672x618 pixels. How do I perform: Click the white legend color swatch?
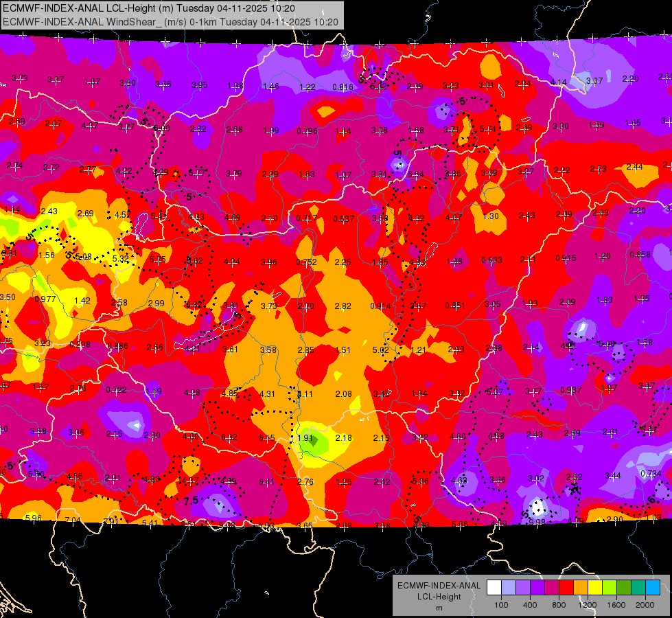494,588
